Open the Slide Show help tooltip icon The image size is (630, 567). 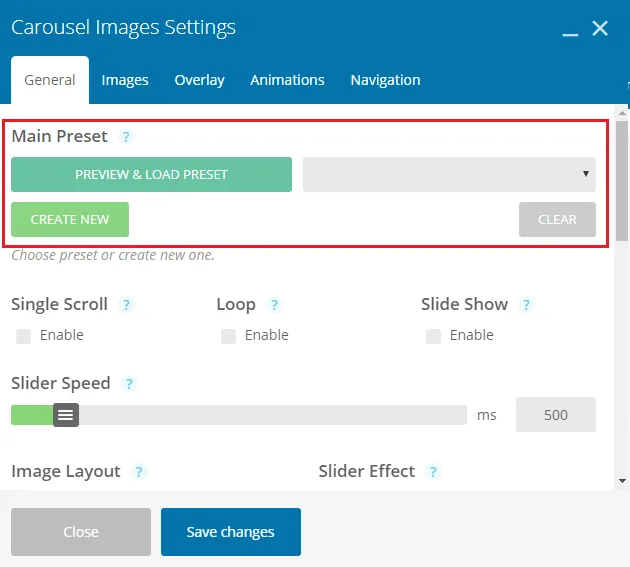pos(526,305)
